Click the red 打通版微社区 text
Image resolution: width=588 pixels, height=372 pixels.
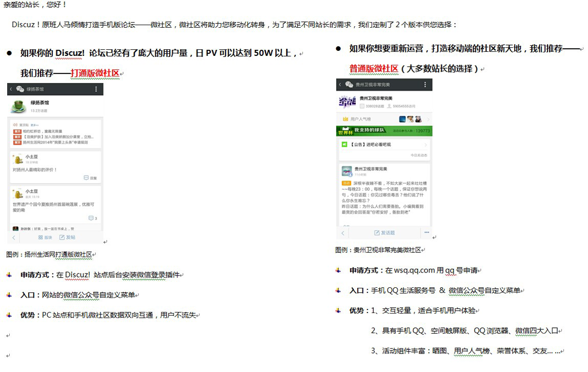[95, 73]
